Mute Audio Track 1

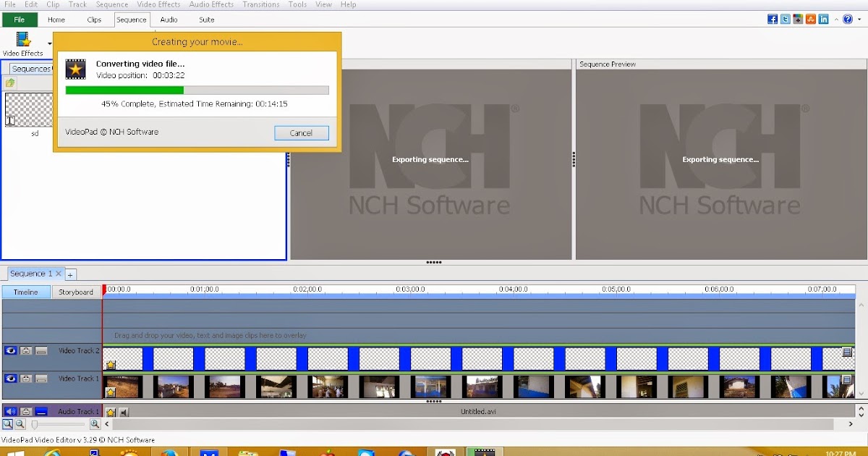[11, 412]
